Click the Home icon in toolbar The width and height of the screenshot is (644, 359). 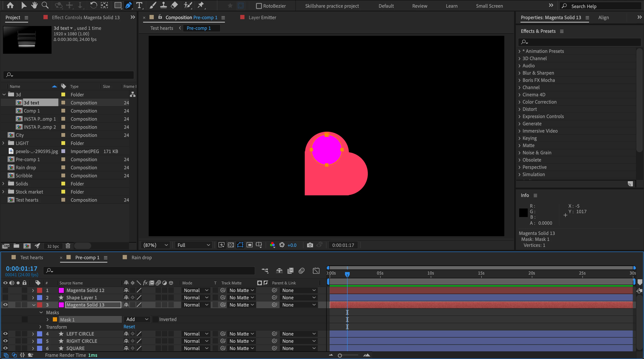click(10, 5)
